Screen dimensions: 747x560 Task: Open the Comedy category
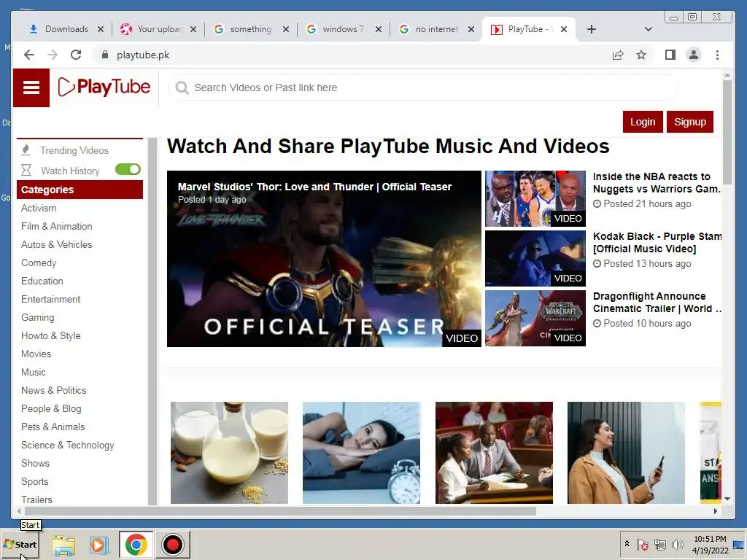point(39,262)
